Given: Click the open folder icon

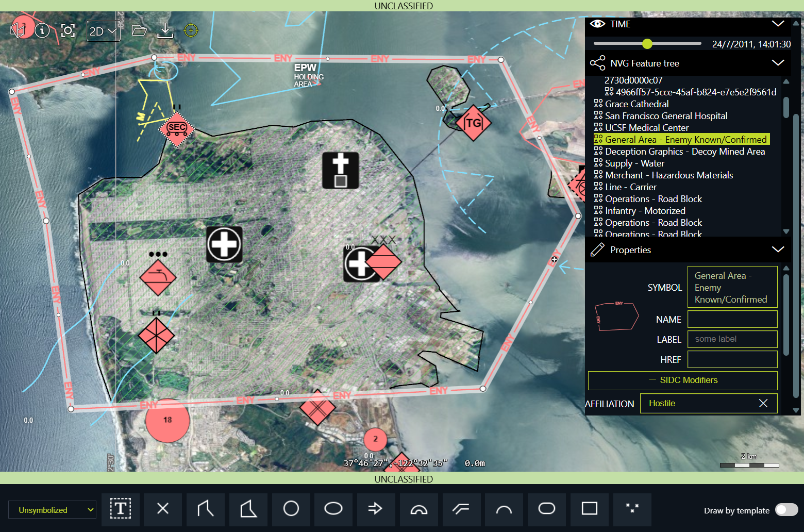Looking at the screenshot, I should click(139, 30).
